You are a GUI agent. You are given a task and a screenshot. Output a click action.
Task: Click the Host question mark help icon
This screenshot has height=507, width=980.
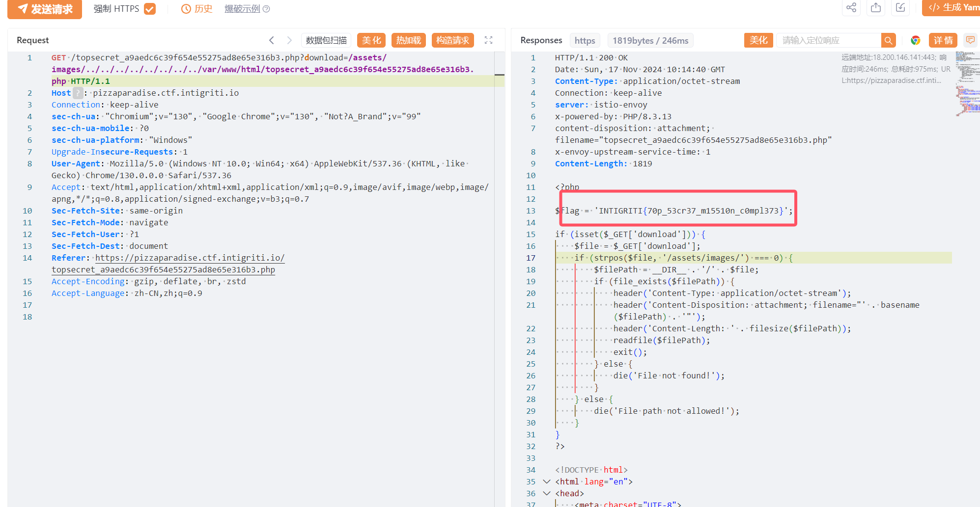pyautogui.click(x=78, y=93)
